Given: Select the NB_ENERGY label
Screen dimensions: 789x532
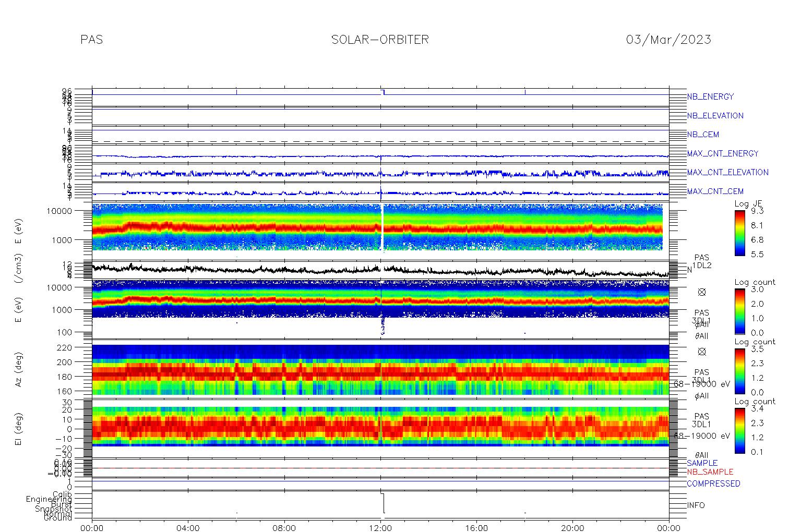Looking at the screenshot, I should click(710, 96).
